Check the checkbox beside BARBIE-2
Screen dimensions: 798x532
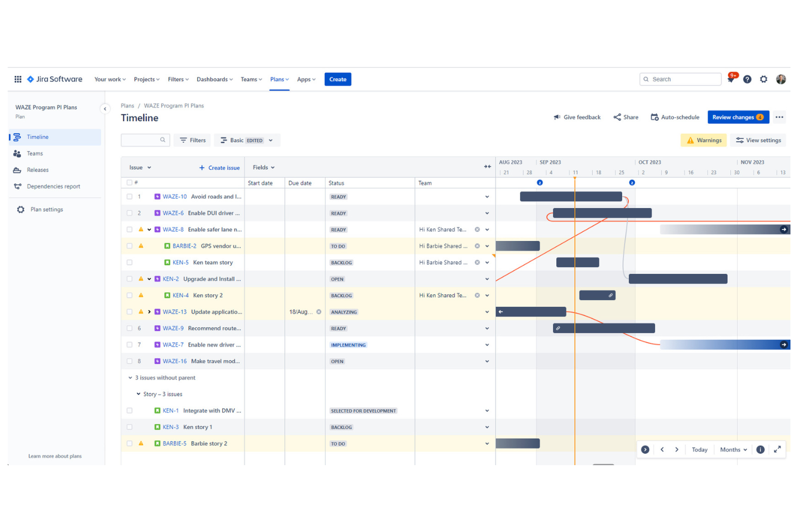pos(129,246)
